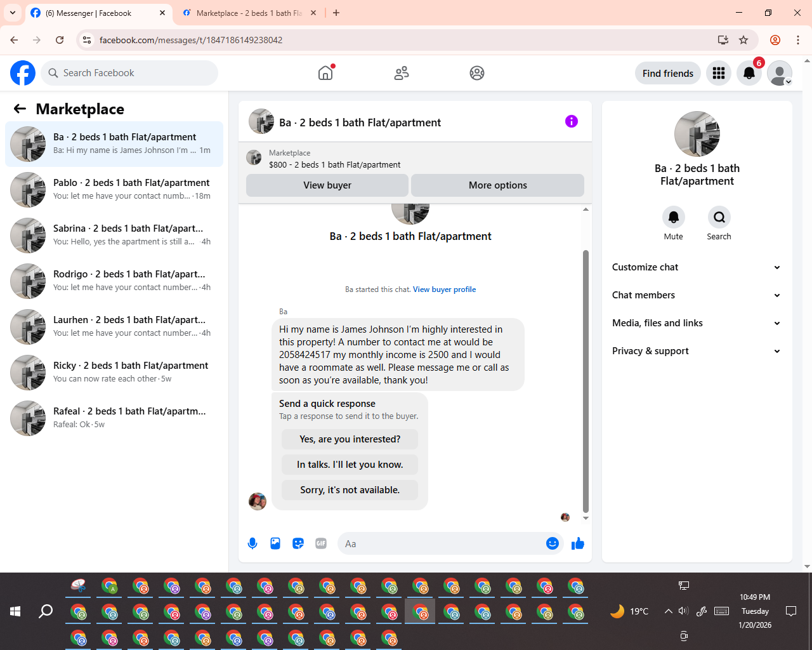Open the Windows notification center

(791, 611)
